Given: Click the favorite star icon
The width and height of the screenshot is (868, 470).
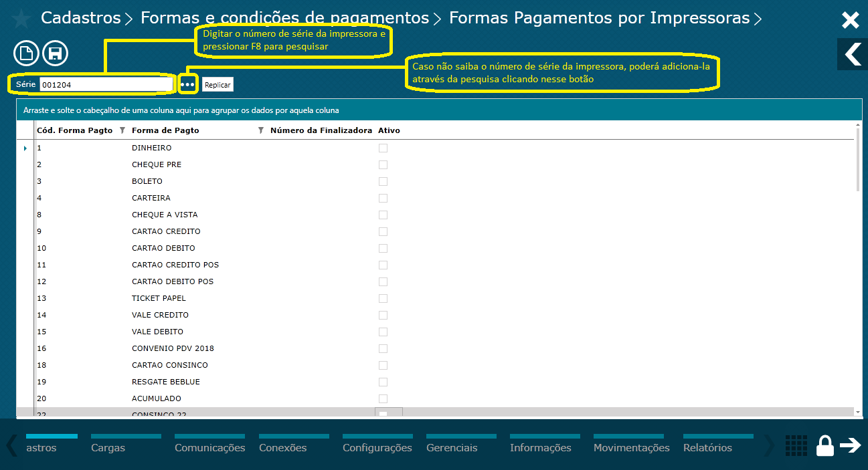Looking at the screenshot, I should point(22,18).
